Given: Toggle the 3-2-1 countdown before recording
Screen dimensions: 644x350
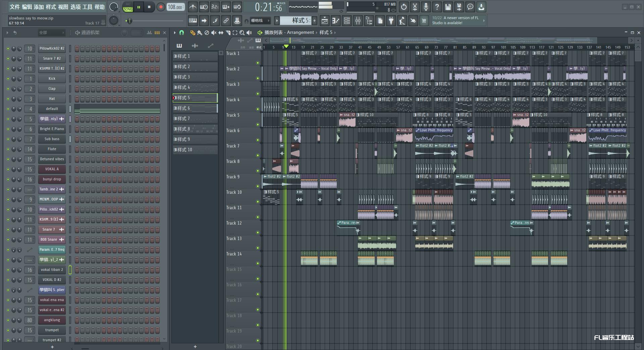Looking at the screenshot, I should [x=215, y=7].
